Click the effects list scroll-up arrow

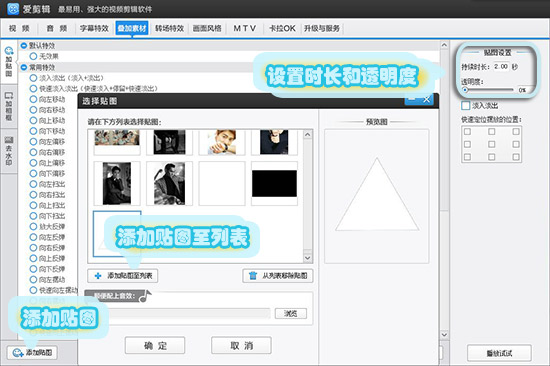point(444,45)
